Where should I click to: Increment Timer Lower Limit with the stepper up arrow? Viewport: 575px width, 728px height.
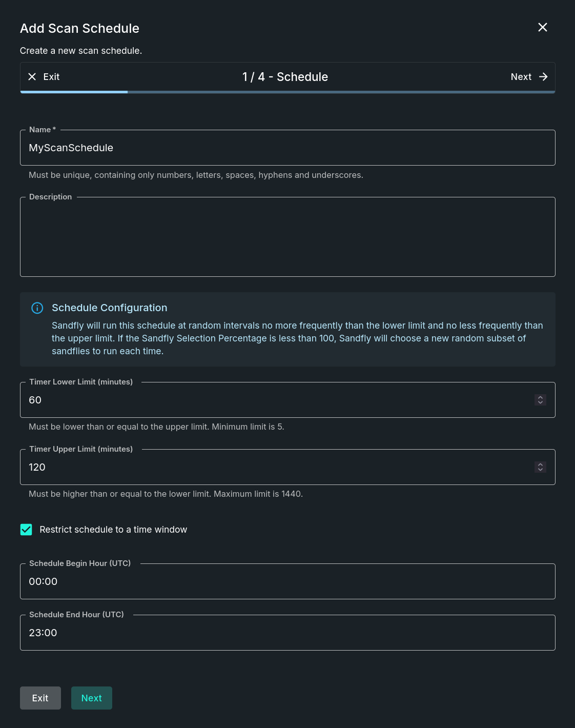click(540, 397)
